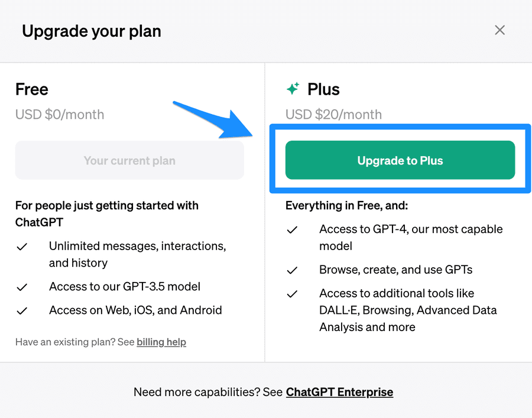Select the Free plan heading
This screenshot has height=418, width=532.
(x=32, y=90)
